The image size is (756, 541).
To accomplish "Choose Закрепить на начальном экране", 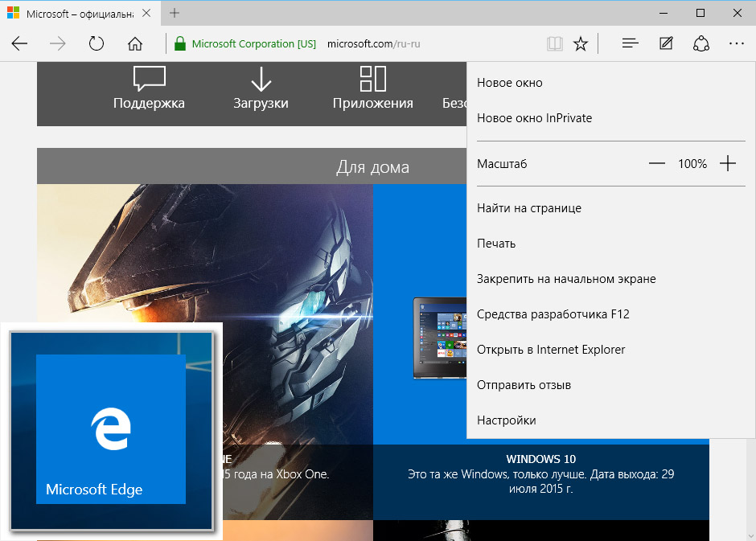I will point(611,279).
